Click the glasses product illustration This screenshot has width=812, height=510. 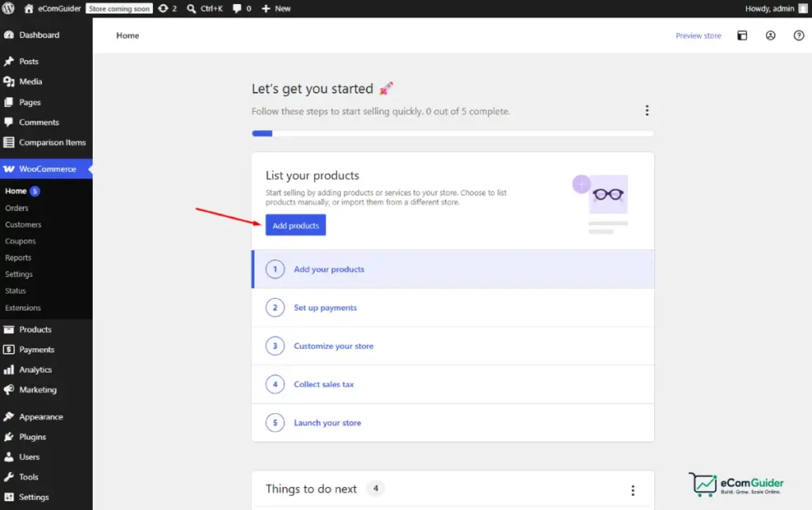pos(601,204)
